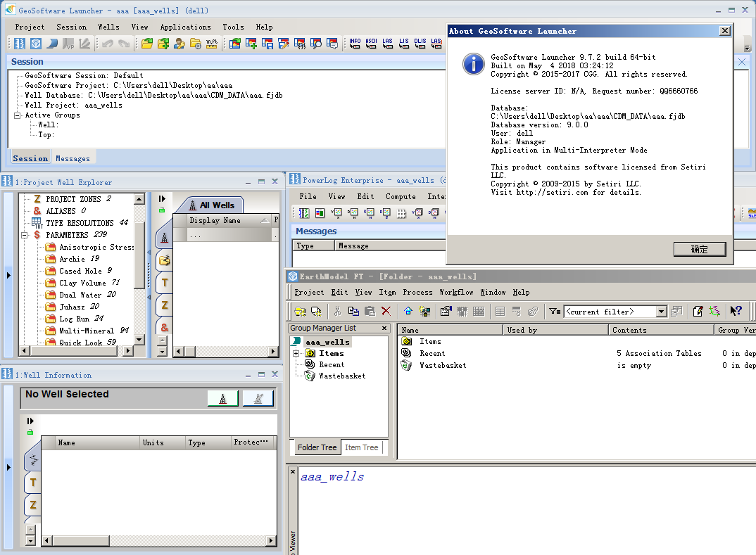This screenshot has width=756, height=555.
Task: Collapse Active Groups in Session tree
Action: click(x=18, y=115)
